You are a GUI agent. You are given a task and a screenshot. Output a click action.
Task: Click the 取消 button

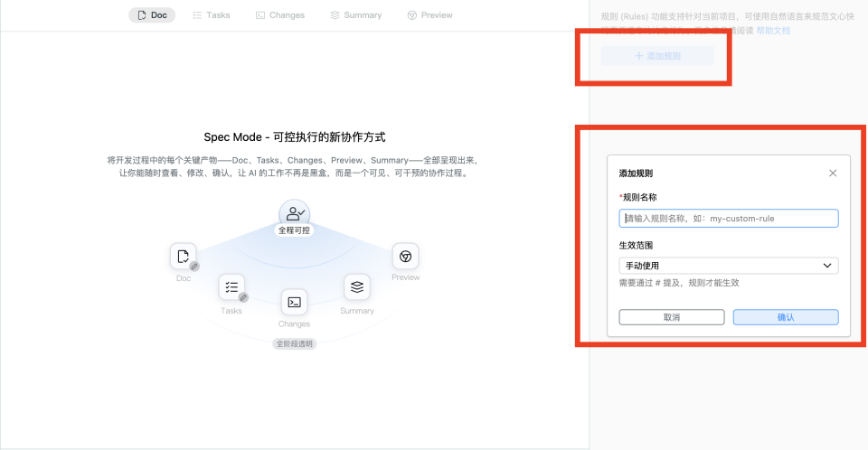[672, 317]
